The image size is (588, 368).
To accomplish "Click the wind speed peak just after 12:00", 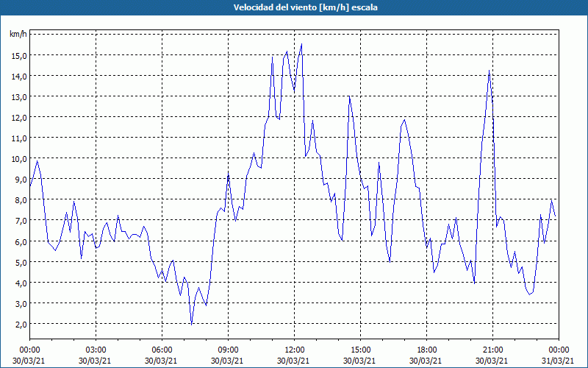I will coord(301,44).
